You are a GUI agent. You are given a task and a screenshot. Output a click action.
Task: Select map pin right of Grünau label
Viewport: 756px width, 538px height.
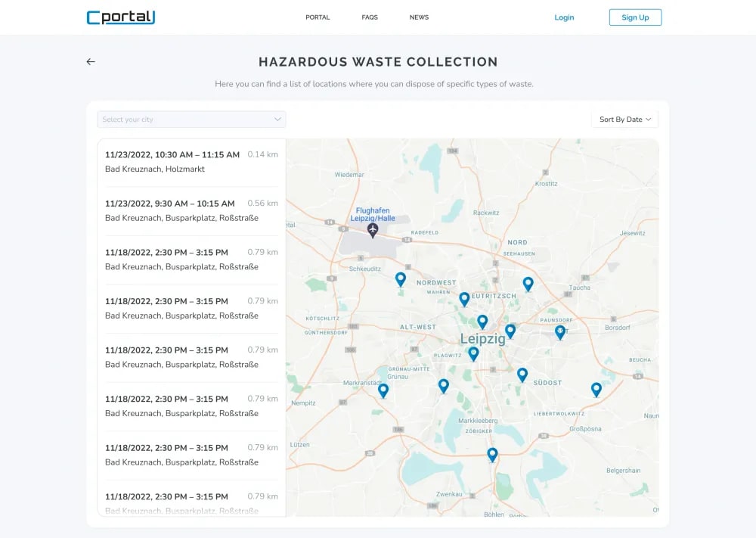(x=444, y=386)
